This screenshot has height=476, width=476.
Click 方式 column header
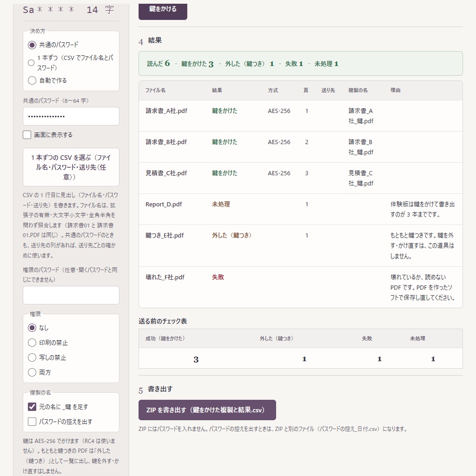[273, 90]
